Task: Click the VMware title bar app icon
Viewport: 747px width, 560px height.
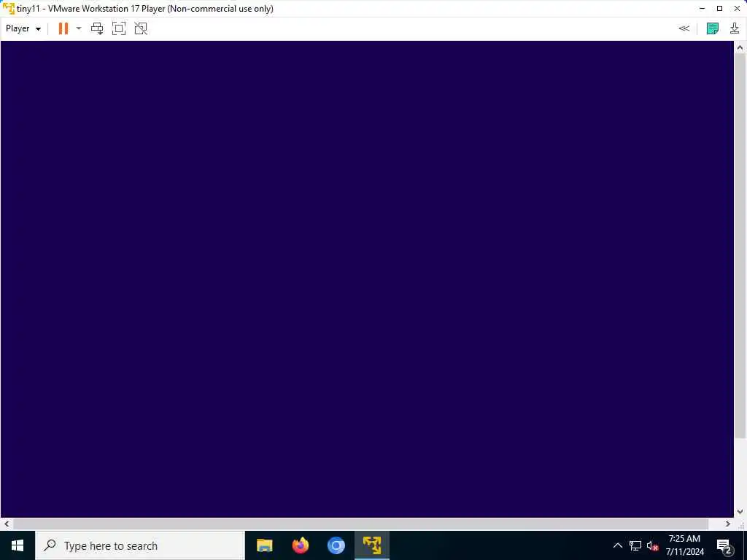Action: tap(8, 9)
